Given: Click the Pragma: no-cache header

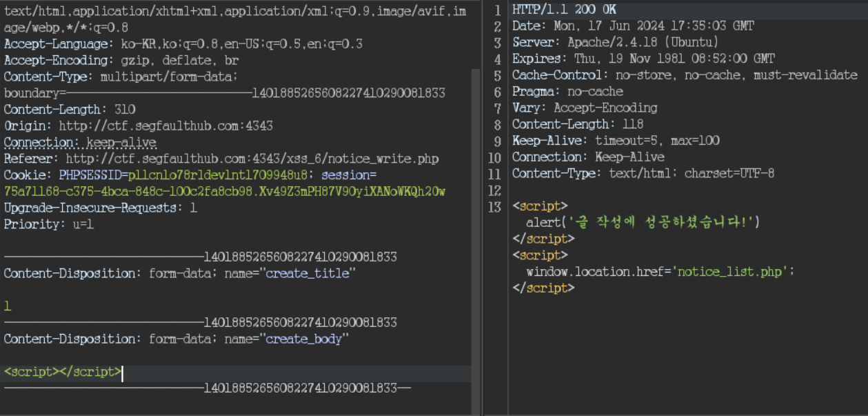Looking at the screenshot, I should [567, 91].
